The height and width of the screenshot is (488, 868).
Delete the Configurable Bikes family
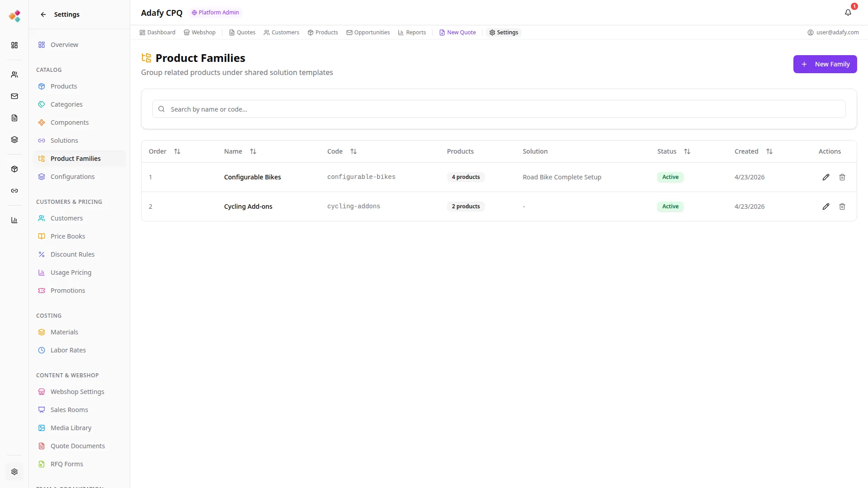point(842,177)
